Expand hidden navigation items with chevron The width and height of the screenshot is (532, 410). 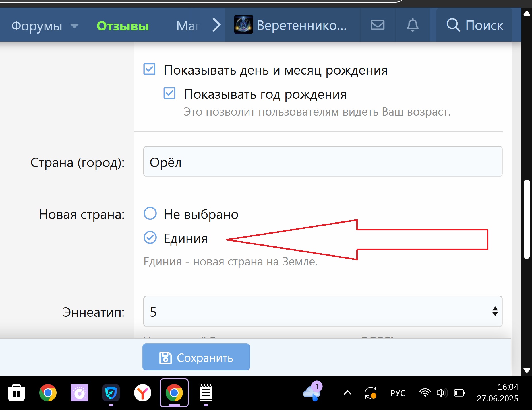(217, 25)
